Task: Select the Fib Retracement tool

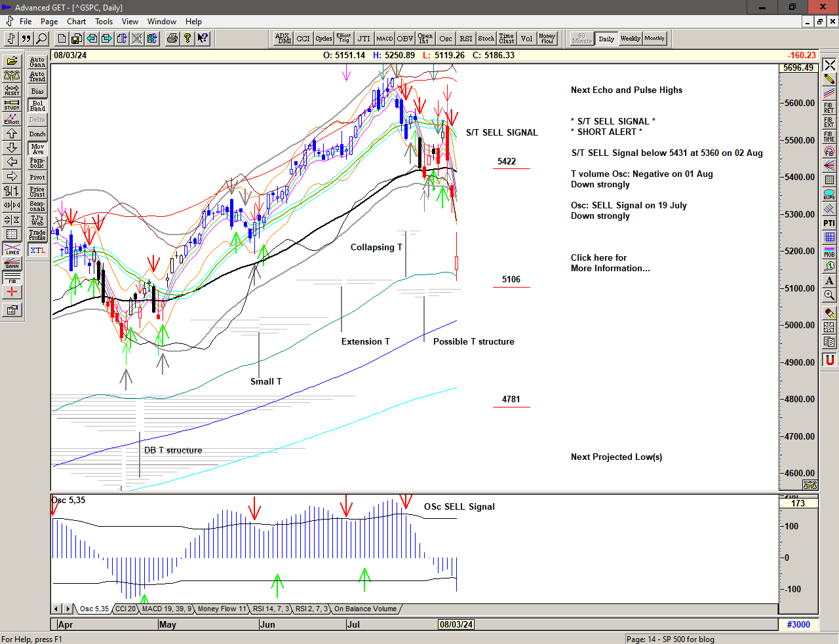Action: 829,108
